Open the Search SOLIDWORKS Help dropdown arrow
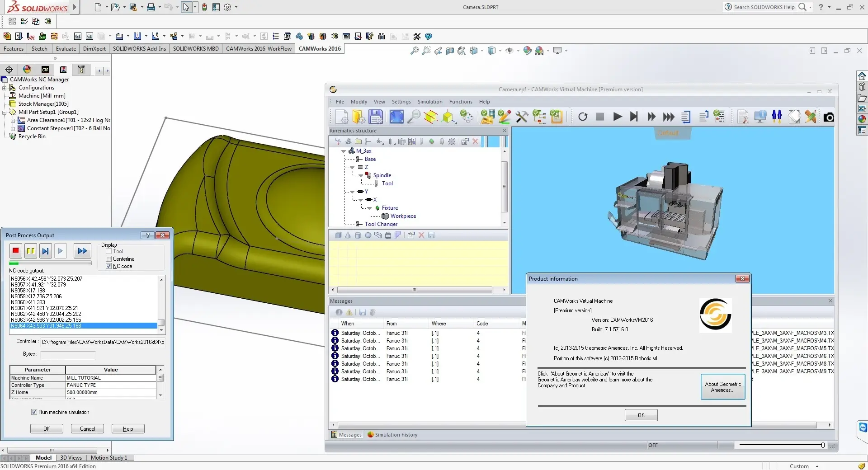Screen dimensions: 868x470 [x=810, y=7]
